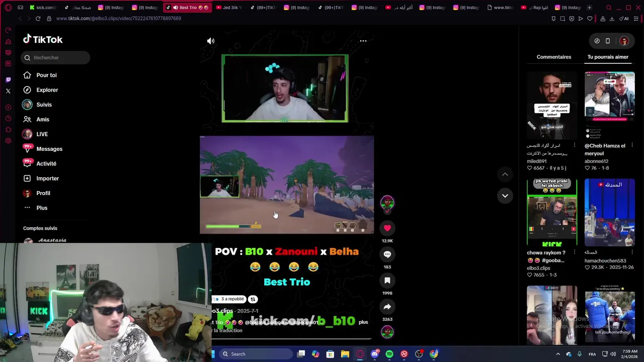644x362 pixels.
Task: Open comments via the speech bubble icon
Action: (x=387, y=254)
